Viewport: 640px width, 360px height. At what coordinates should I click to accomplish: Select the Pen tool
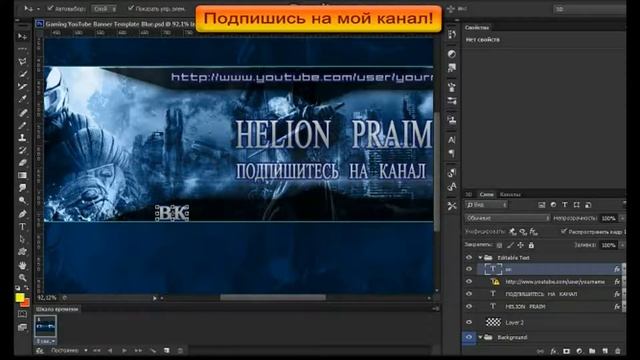[x=22, y=214]
